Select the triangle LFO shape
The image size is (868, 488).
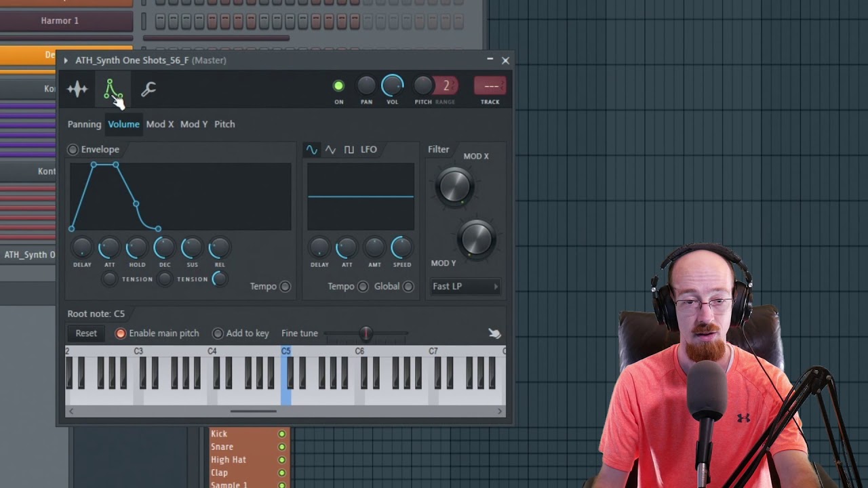(330, 150)
